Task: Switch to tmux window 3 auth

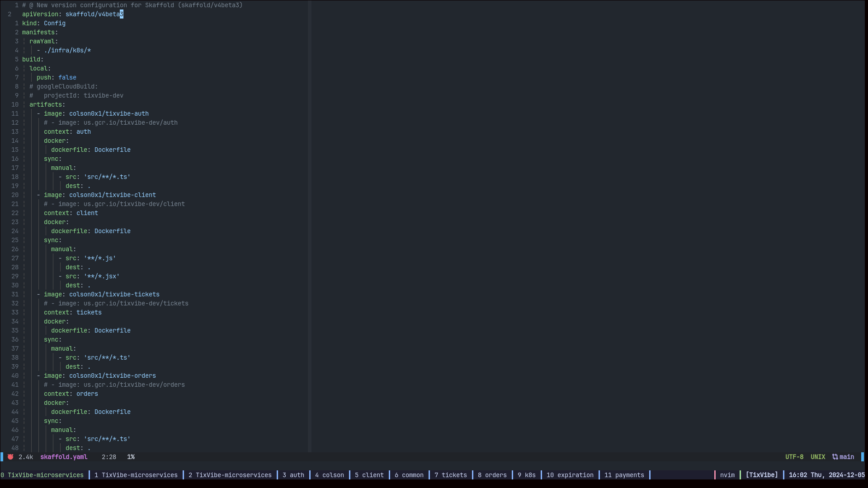Action: (x=293, y=475)
